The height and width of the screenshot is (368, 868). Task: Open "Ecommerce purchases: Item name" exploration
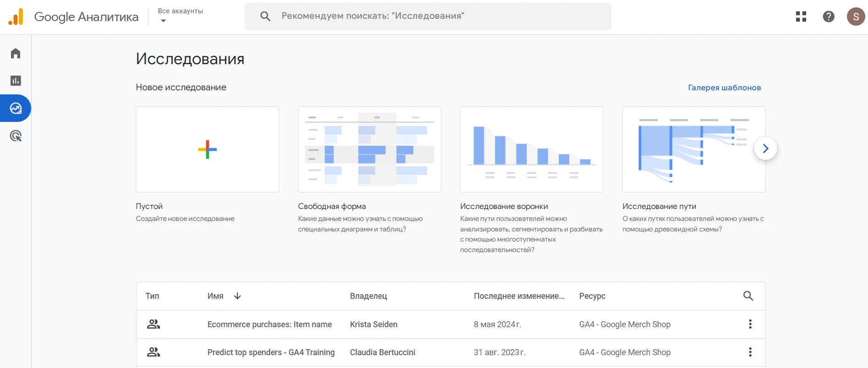pos(270,324)
